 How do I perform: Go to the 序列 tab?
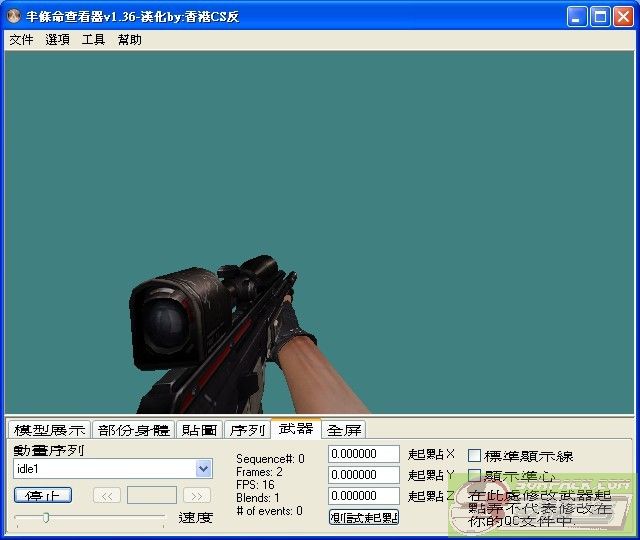click(247, 430)
